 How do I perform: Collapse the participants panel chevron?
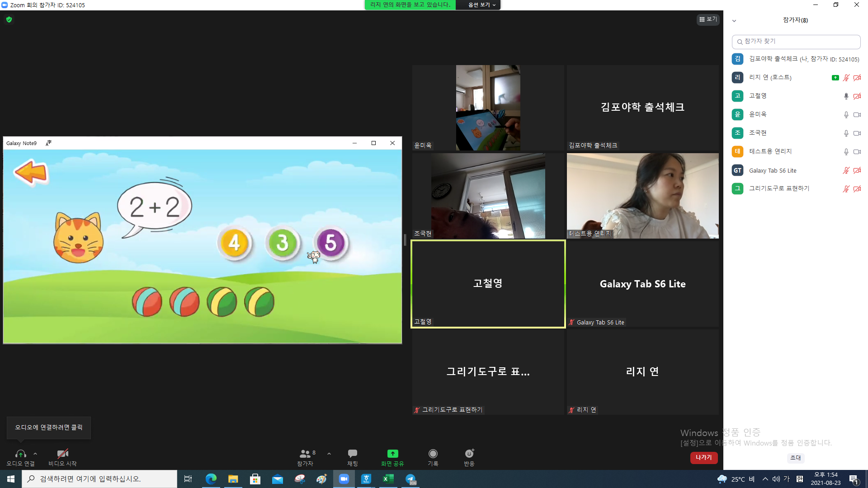click(x=734, y=21)
